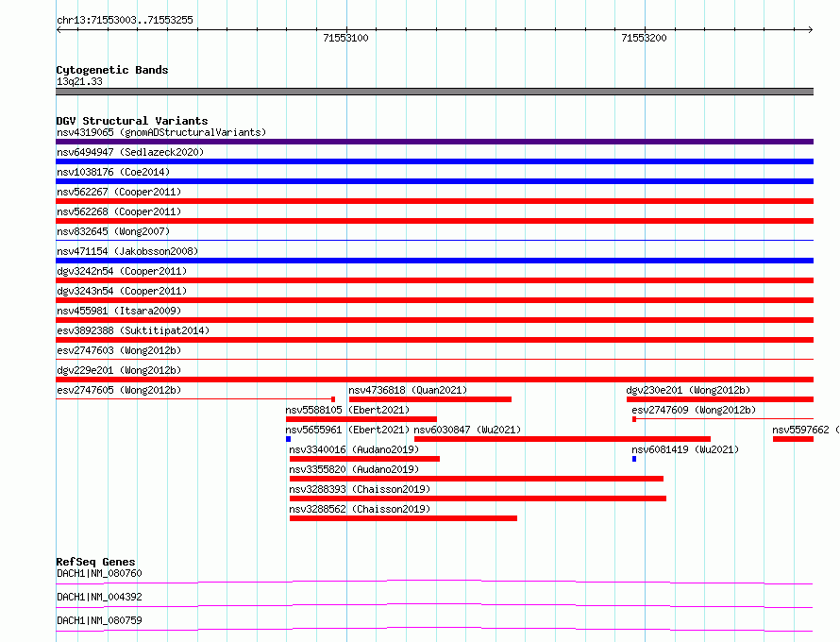Open the nsv455981 (Itsara2009) entry

[119, 311]
